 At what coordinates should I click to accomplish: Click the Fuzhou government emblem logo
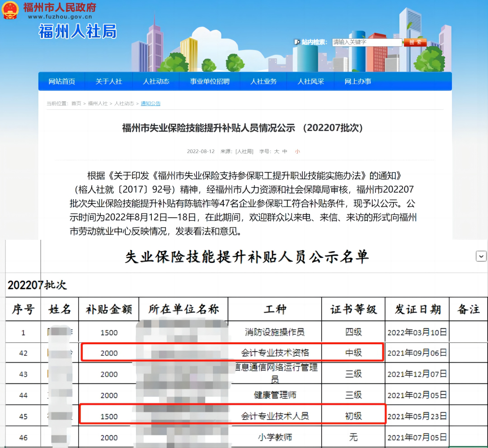(x=10, y=10)
